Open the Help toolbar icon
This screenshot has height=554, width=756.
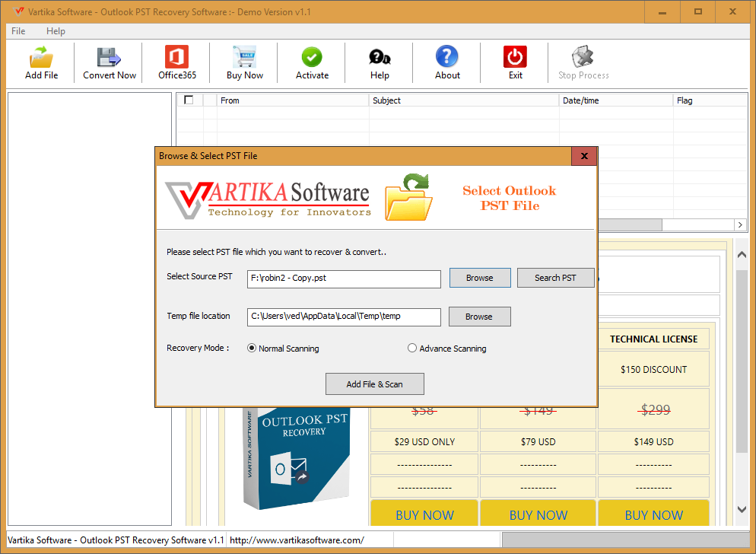pos(380,62)
